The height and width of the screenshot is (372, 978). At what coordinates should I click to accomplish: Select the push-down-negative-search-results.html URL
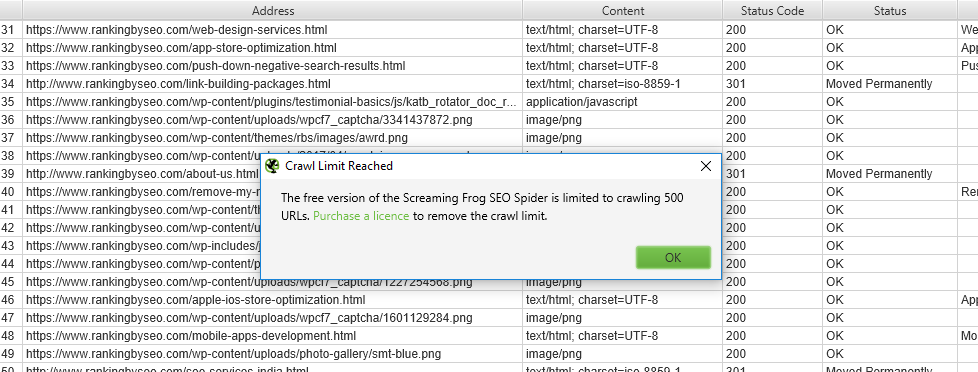[x=216, y=66]
